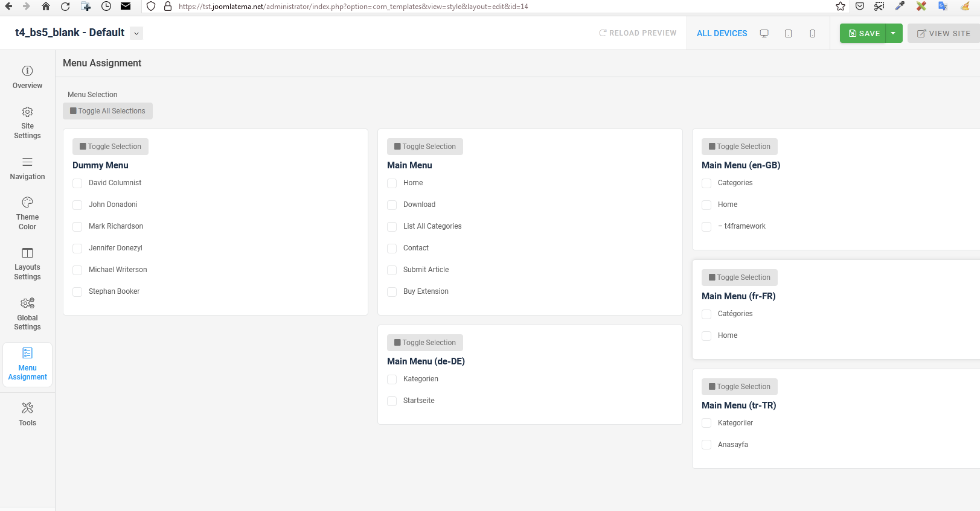The height and width of the screenshot is (511, 980).
Task: Open the browser history clock icon
Action: [106, 6]
